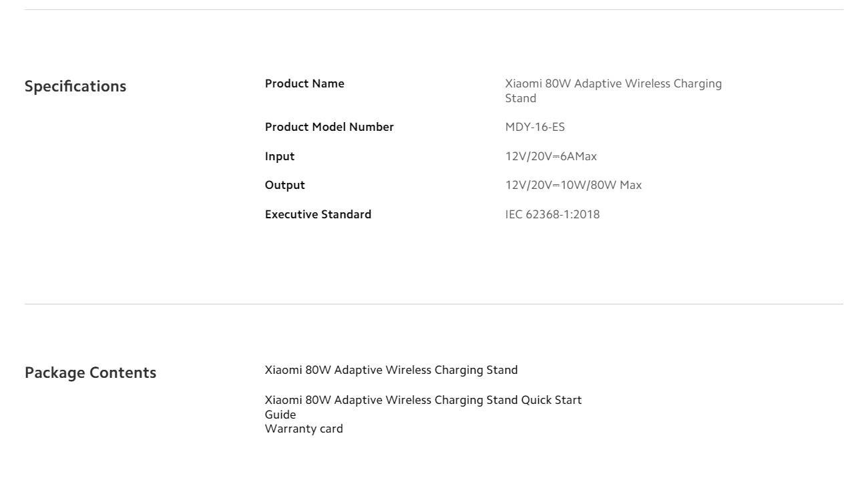Click the 6AMax input rating value
This screenshot has height=478, width=868.
[578, 156]
